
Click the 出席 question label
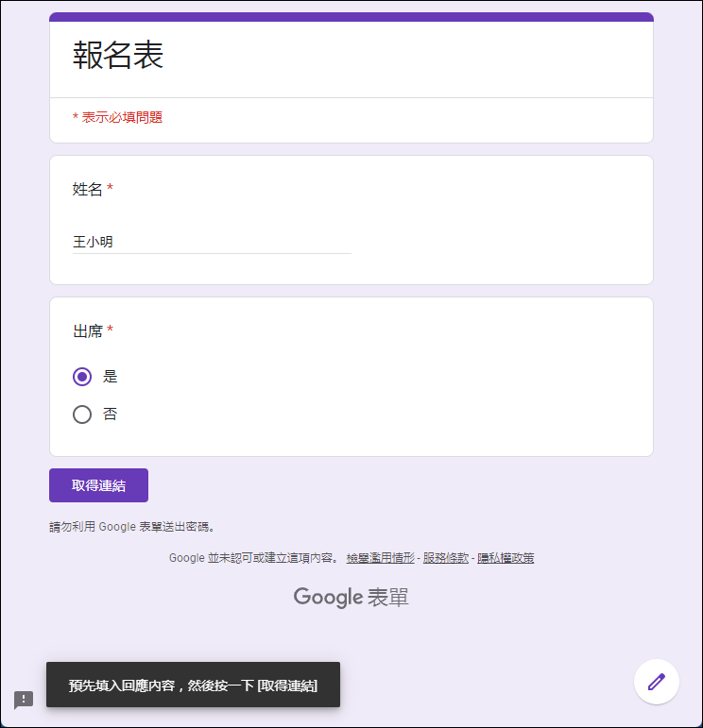point(87,331)
